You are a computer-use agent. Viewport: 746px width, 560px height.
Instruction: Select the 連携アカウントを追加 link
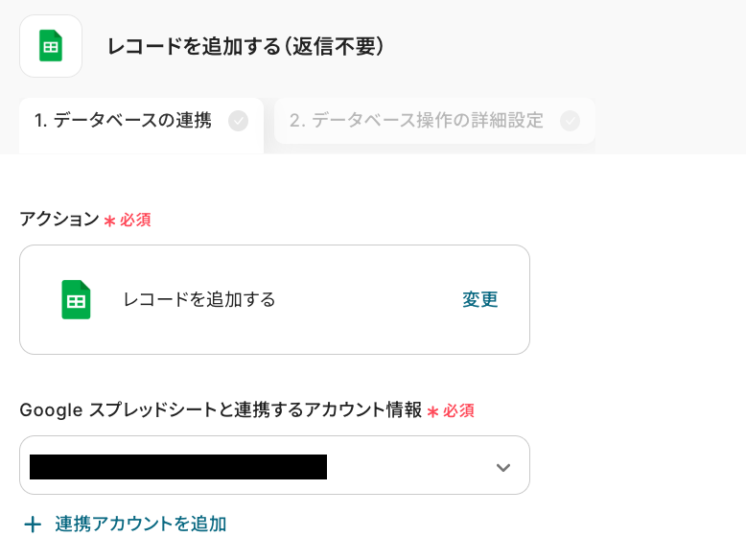[140, 525]
